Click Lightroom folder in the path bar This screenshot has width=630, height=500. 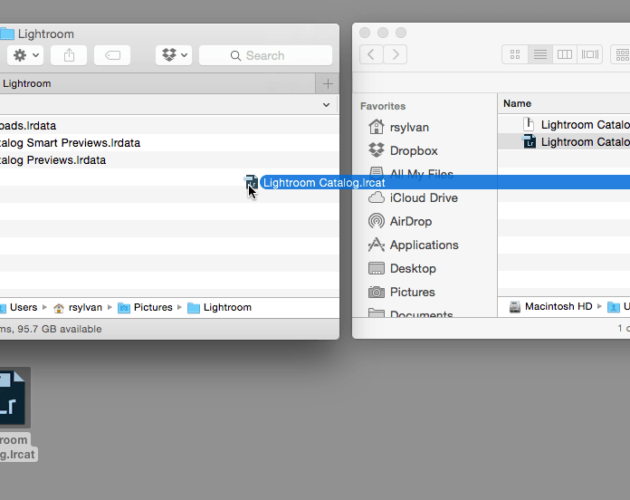click(x=220, y=307)
